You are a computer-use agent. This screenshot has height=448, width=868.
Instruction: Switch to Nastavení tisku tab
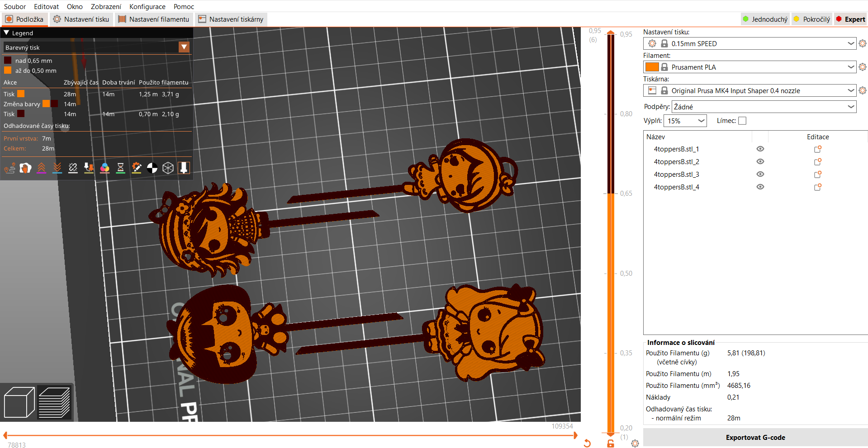81,19
